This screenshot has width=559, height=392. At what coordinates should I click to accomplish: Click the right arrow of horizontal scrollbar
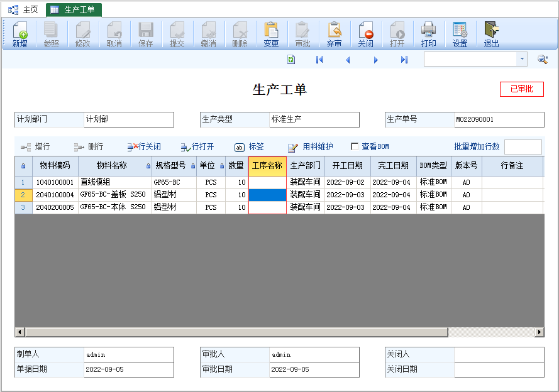pyautogui.click(x=539, y=332)
